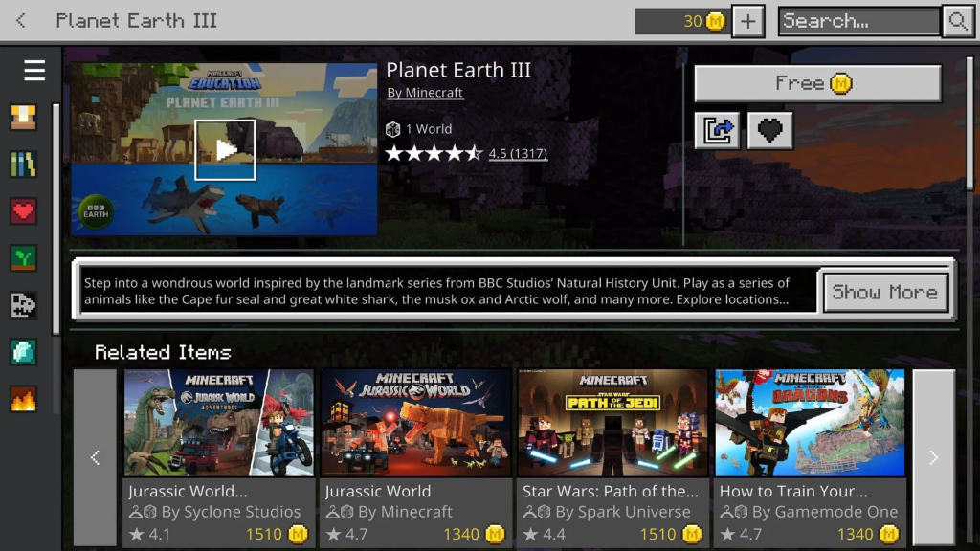Open the By Minecraft creator link
Screen dimensions: 980x551
pyautogui.click(x=425, y=93)
